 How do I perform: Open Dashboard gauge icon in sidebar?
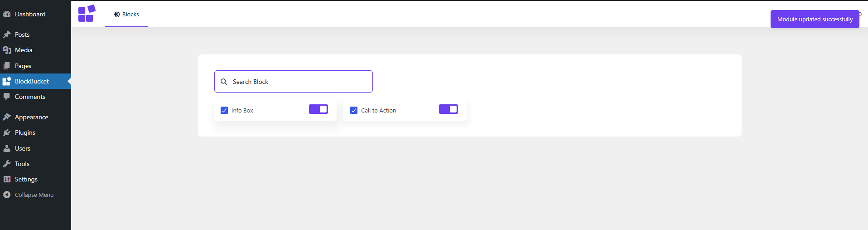[7, 14]
